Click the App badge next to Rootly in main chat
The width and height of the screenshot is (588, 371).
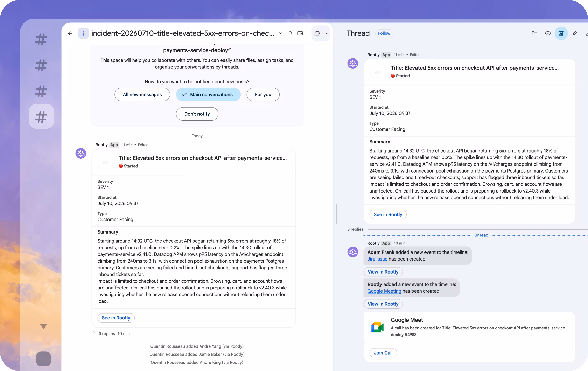(114, 145)
